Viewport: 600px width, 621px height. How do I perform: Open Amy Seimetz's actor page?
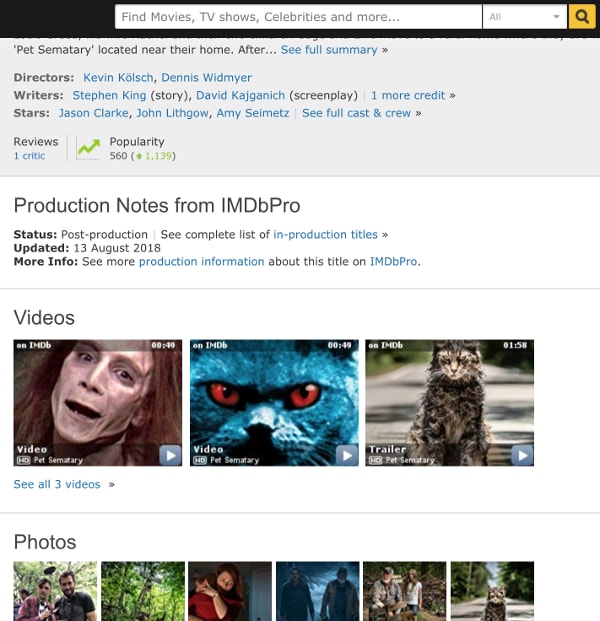point(253,113)
